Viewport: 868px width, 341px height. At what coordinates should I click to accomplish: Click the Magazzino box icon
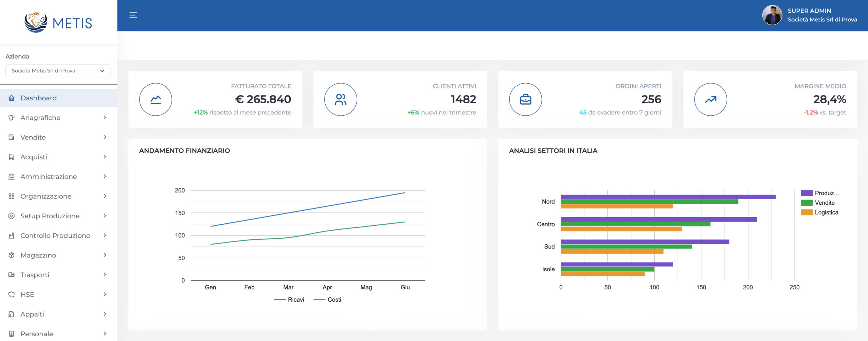click(x=12, y=255)
